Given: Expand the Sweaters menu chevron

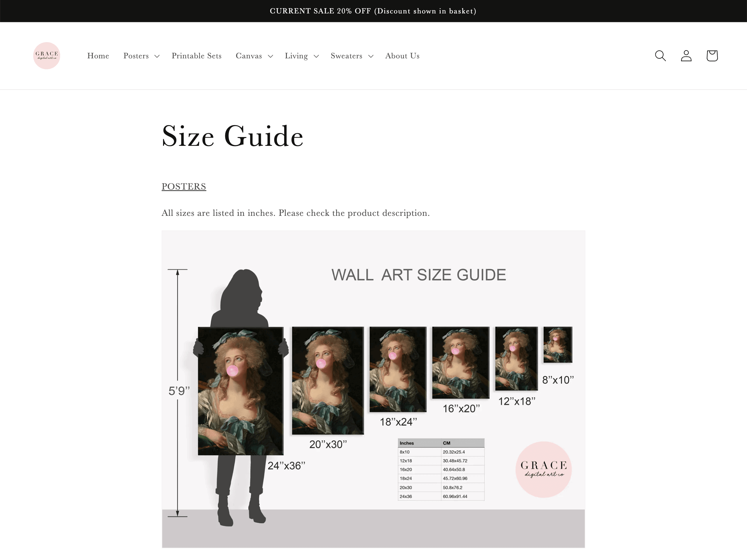Looking at the screenshot, I should point(371,56).
